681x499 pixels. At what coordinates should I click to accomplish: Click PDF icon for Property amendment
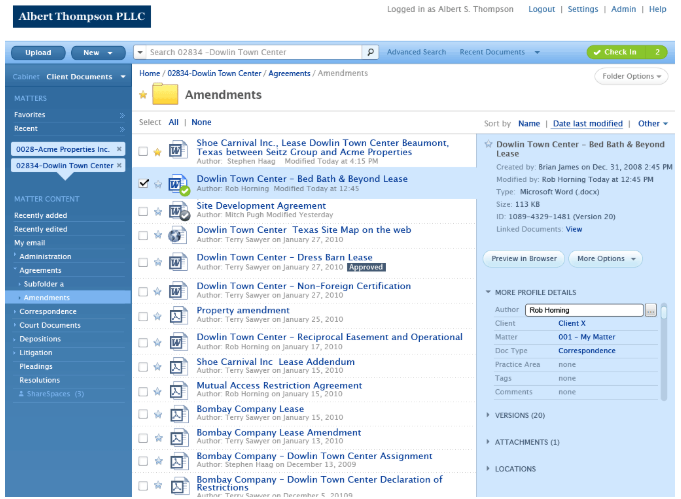(x=178, y=316)
